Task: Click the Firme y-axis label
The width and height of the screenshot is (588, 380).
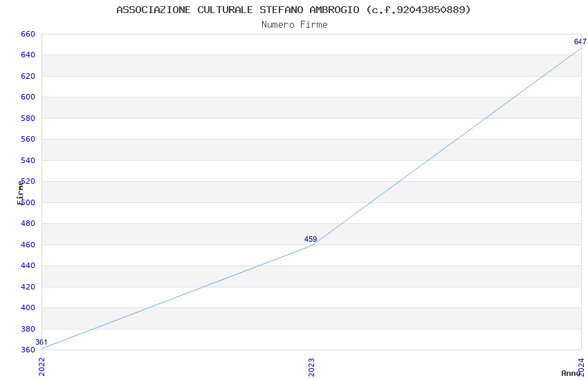Action: (x=20, y=193)
